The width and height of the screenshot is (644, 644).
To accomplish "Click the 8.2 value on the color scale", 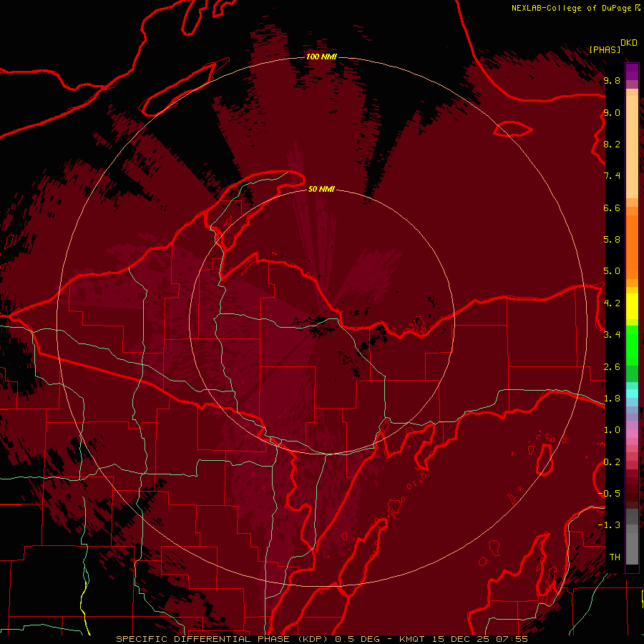I will click(x=612, y=144).
